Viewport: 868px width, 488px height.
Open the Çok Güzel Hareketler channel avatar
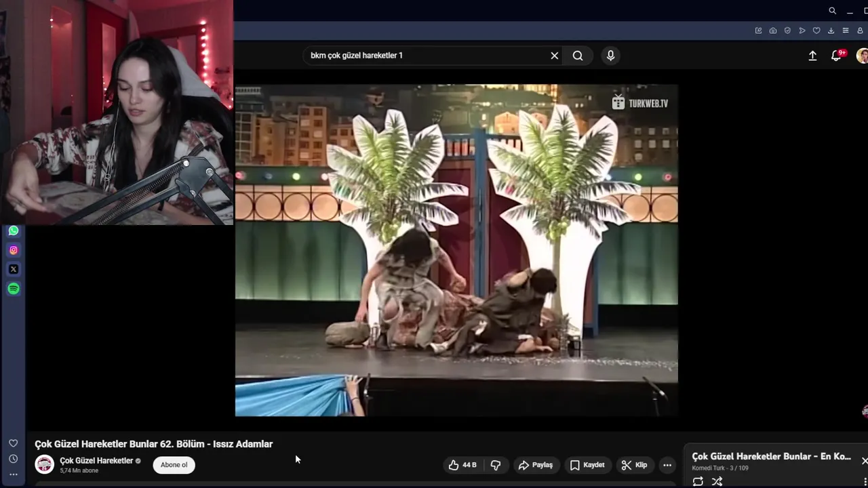pos(45,464)
